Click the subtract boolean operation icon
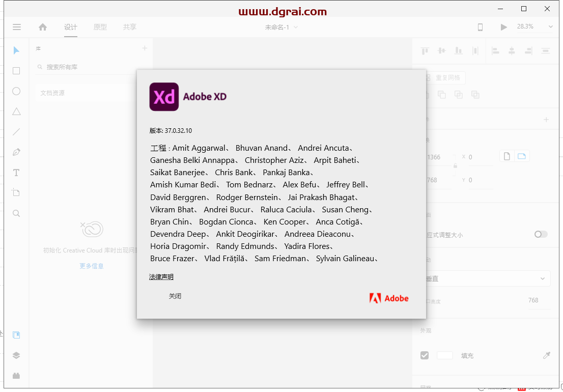This screenshot has height=392, width=563. pyautogui.click(x=442, y=94)
